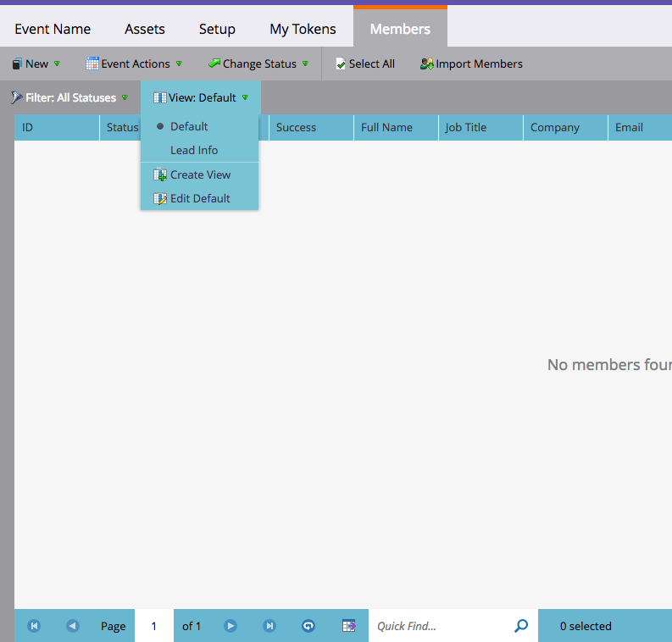Image resolution: width=672 pixels, height=642 pixels.
Task: Open the New dropdown menu
Action: click(x=36, y=64)
